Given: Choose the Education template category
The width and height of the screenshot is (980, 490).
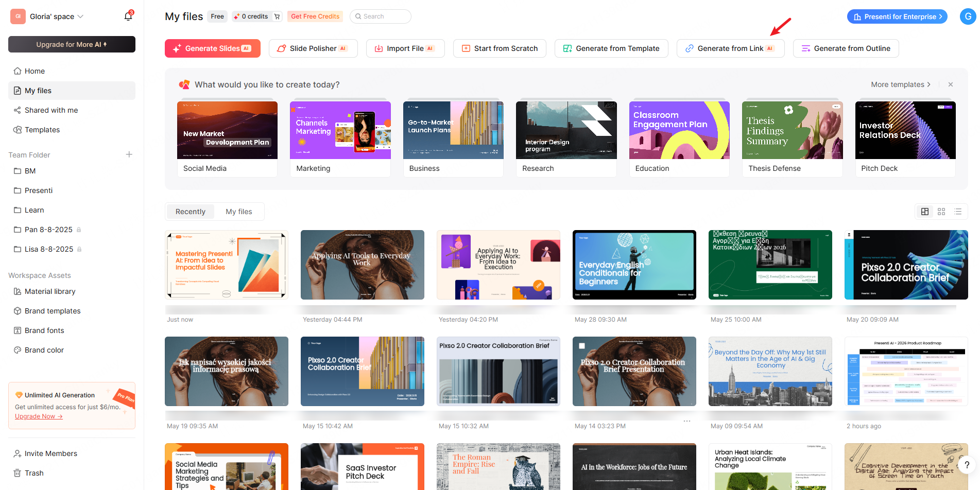Looking at the screenshot, I should coord(679,139).
